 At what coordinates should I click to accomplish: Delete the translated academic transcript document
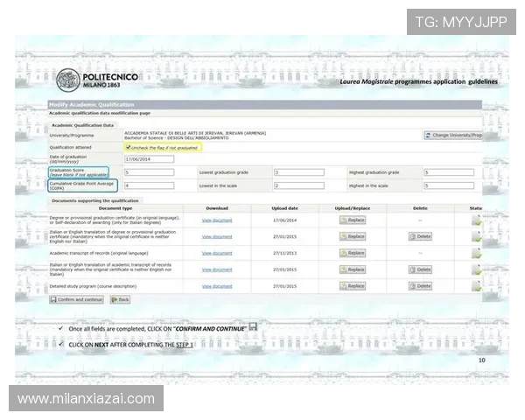pyautogui.click(x=420, y=269)
